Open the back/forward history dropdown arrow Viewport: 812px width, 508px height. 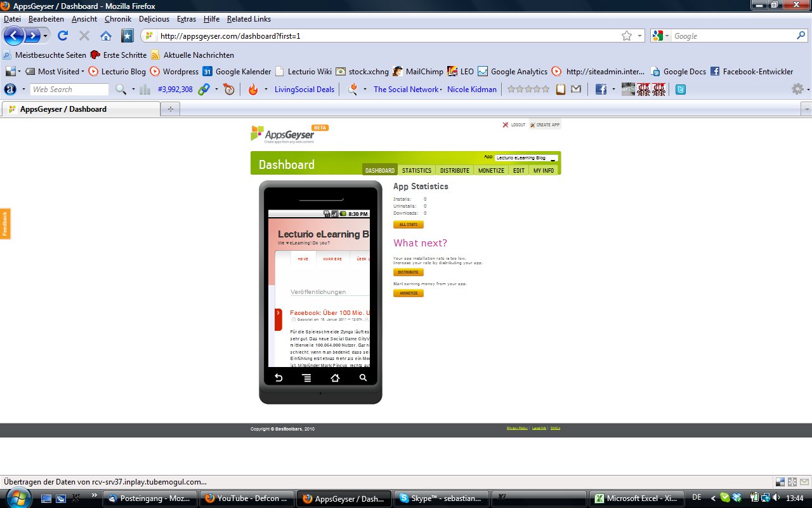[x=45, y=36]
